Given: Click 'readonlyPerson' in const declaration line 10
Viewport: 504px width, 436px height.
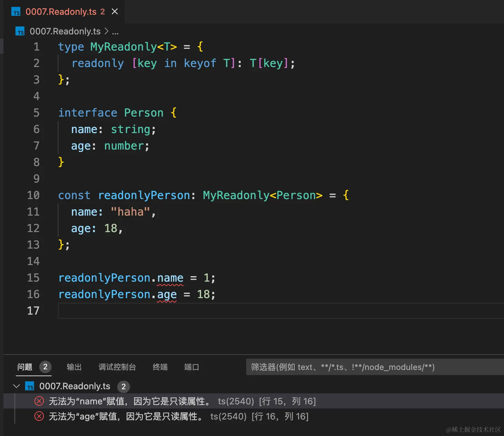Looking at the screenshot, I should click(144, 195).
